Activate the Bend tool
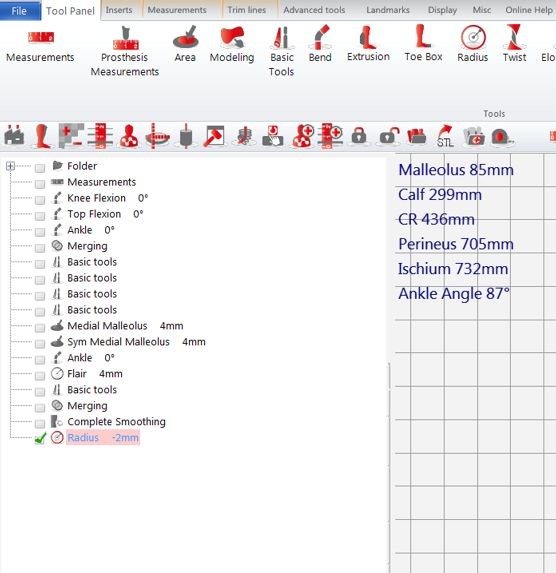 [x=320, y=43]
